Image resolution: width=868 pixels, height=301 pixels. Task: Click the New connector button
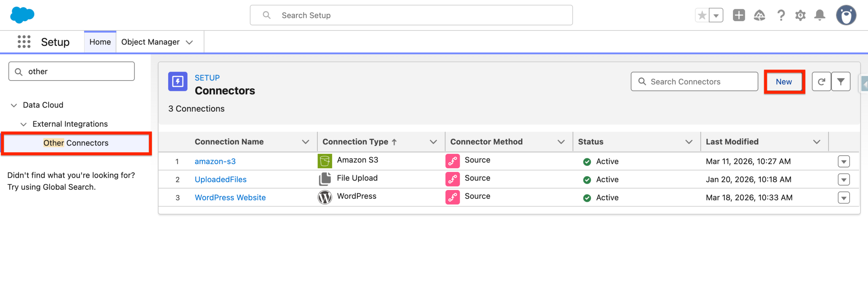[x=784, y=81]
